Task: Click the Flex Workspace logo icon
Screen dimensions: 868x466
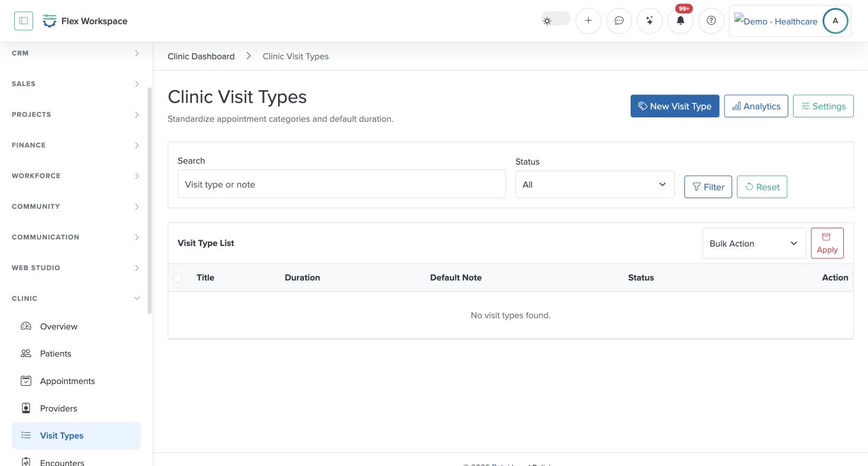Action: [50, 21]
